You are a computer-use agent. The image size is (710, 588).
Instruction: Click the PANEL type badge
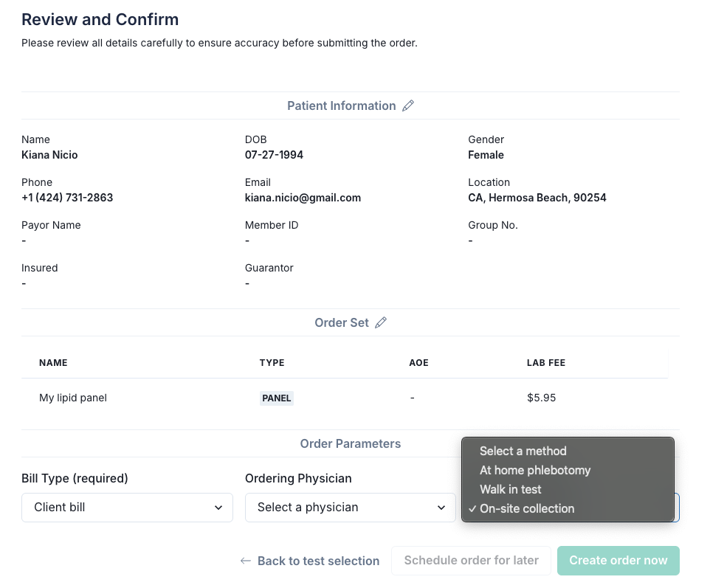coord(277,398)
